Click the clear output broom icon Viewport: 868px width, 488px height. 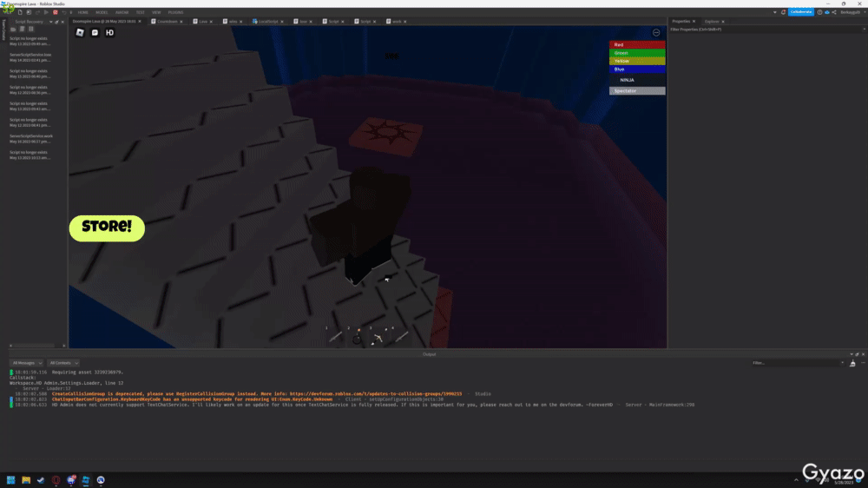852,363
